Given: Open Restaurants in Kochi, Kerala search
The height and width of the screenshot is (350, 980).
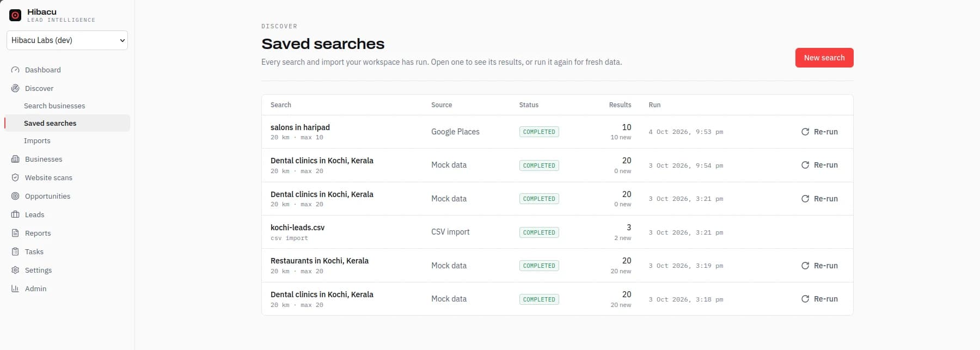Looking at the screenshot, I should tap(320, 261).
